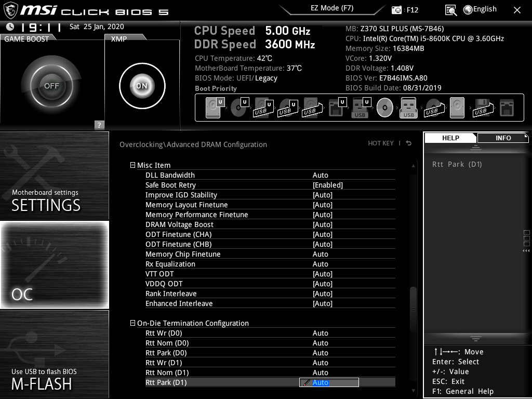Click the HOT KEY button

tap(381, 143)
